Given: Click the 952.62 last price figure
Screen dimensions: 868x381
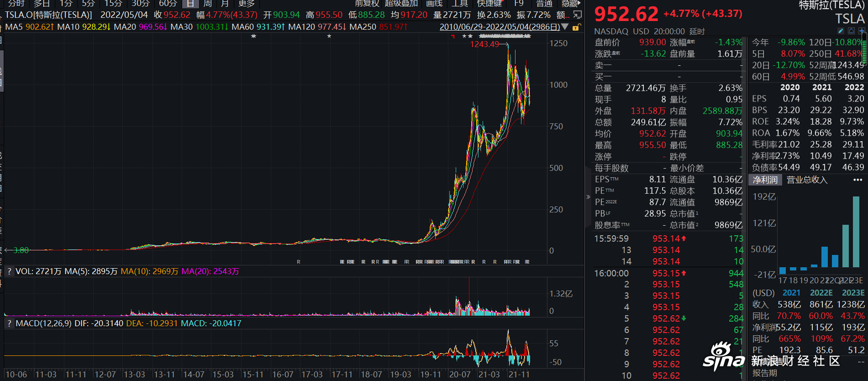Looking at the screenshot, I should point(626,14).
